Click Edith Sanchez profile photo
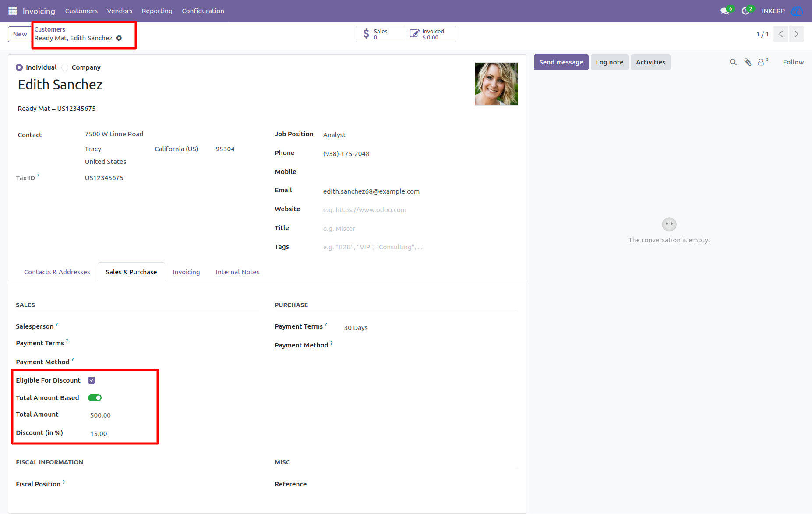Viewport: 812px width, 514px height. [496, 84]
